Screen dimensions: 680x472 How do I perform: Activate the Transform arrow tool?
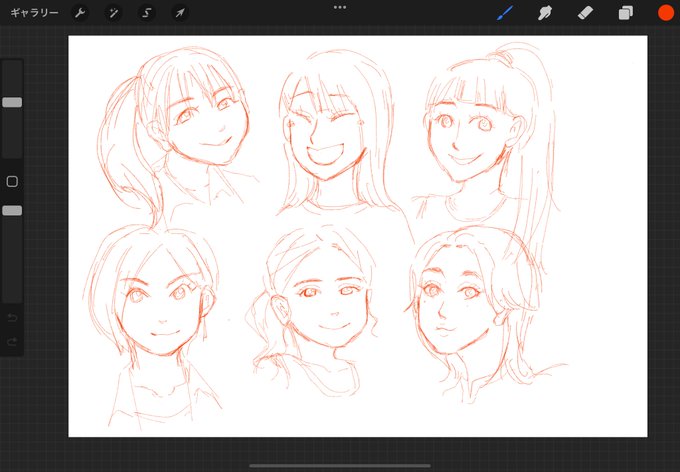point(180,13)
